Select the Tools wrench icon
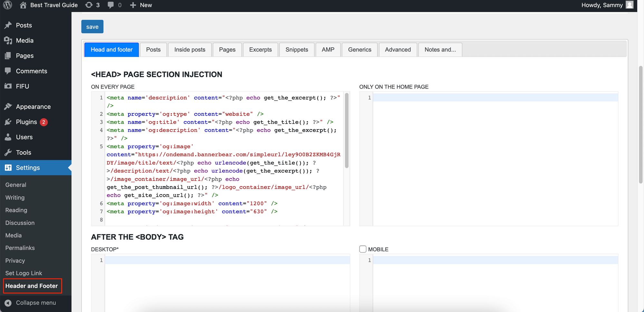The height and width of the screenshot is (312, 644). click(8, 152)
